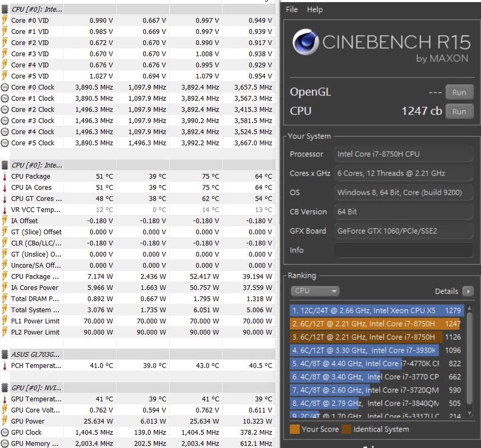Click the CPU Package thermometer icon
The image size is (481, 448).
point(5,176)
